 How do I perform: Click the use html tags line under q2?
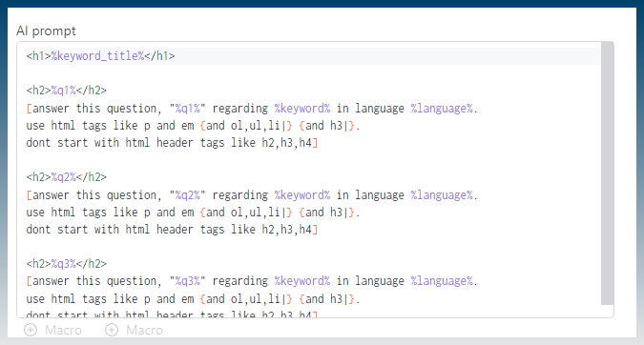[193, 213]
